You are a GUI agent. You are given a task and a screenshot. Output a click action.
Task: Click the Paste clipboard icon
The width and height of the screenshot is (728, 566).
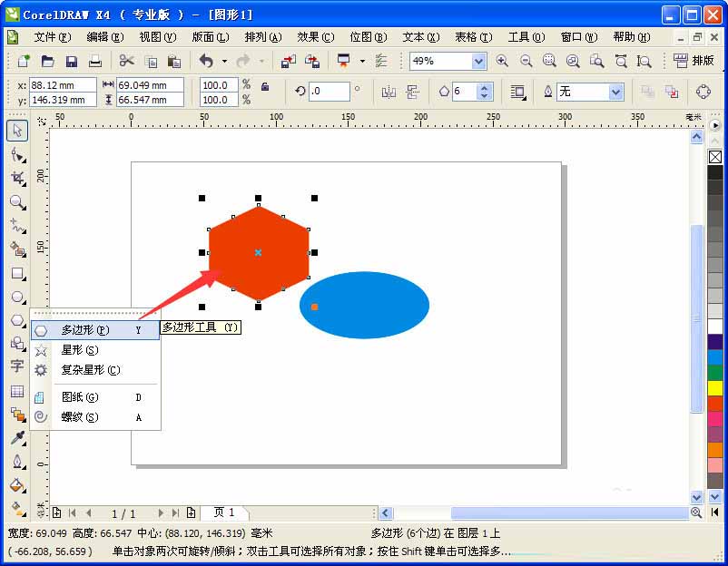coord(174,61)
